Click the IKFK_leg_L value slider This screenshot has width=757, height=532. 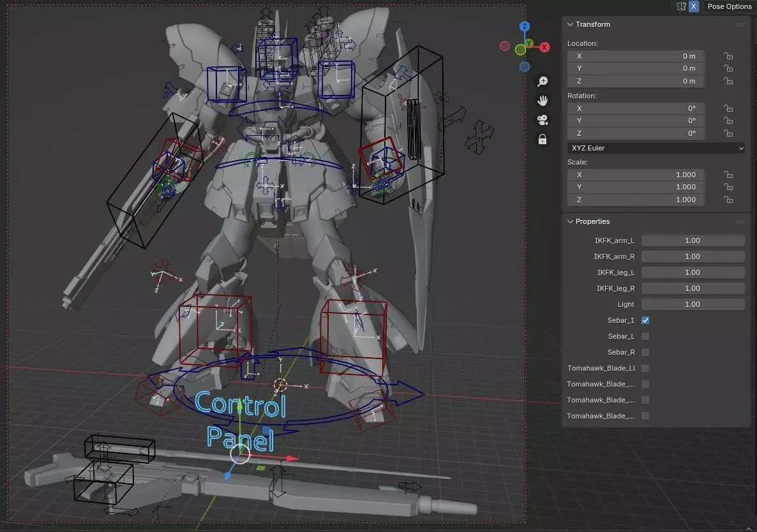[693, 272]
